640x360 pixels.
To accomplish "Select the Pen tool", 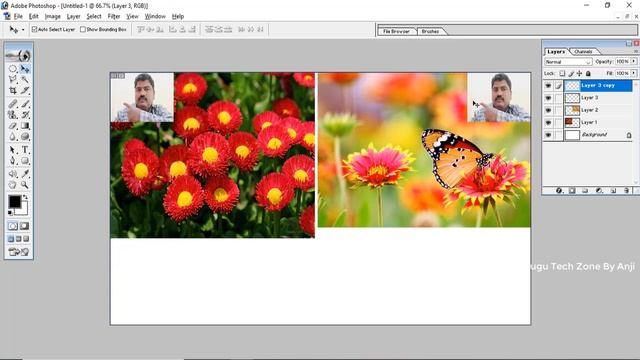I will tap(13, 160).
